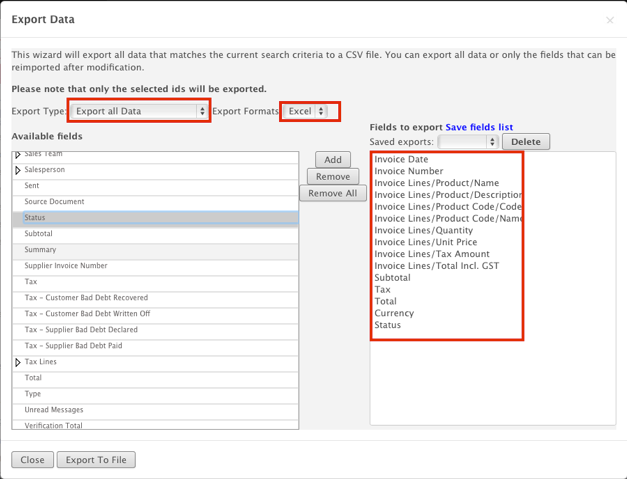
Task: Click the Add button
Action: click(x=333, y=160)
